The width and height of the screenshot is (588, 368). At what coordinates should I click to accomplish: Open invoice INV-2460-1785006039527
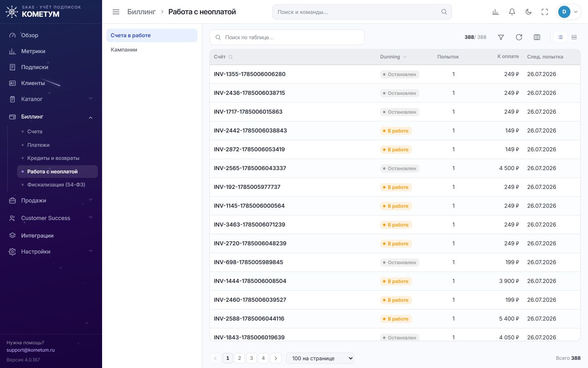(250, 300)
